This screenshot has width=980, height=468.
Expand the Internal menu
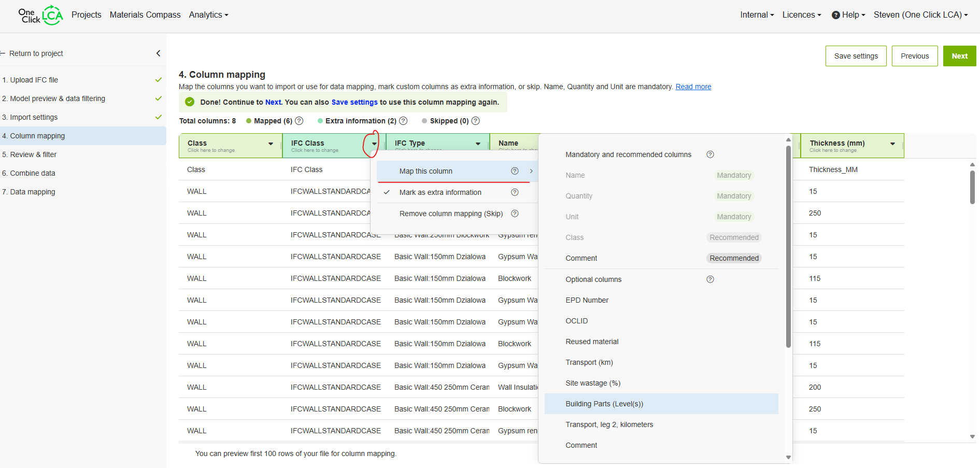tap(757, 15)
